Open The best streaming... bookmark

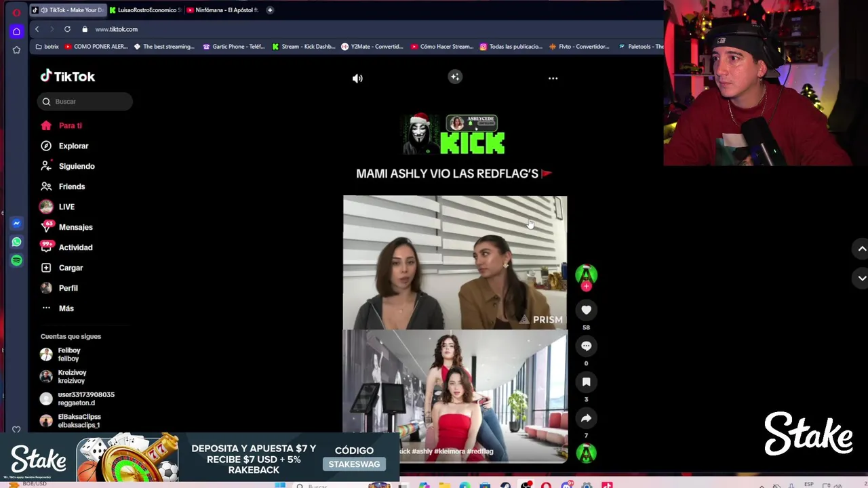click(x=164, y=47)
